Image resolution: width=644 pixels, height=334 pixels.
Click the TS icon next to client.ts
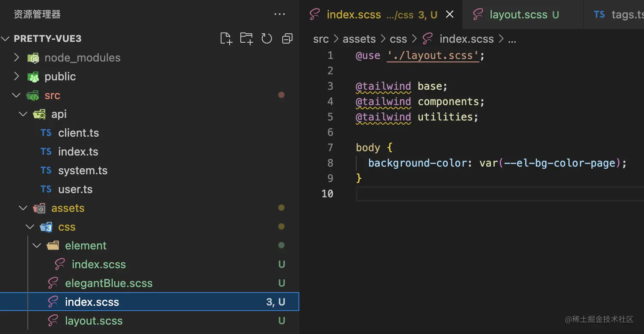46,133
